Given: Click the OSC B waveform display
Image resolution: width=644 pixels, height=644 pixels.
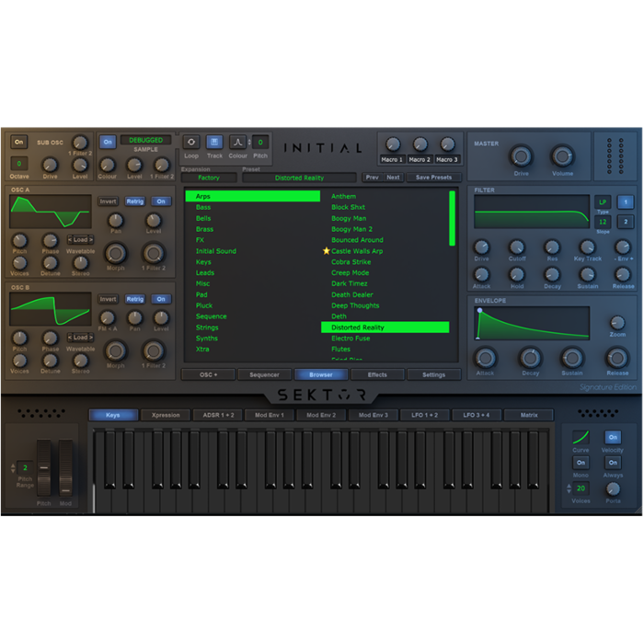Looking at the screenshot, I should [51, 309].
